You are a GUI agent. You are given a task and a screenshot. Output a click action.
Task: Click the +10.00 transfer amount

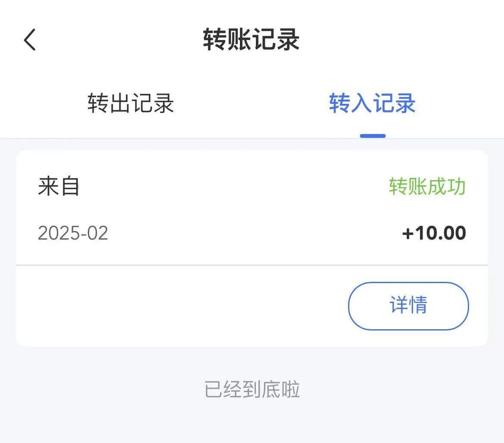434,233
